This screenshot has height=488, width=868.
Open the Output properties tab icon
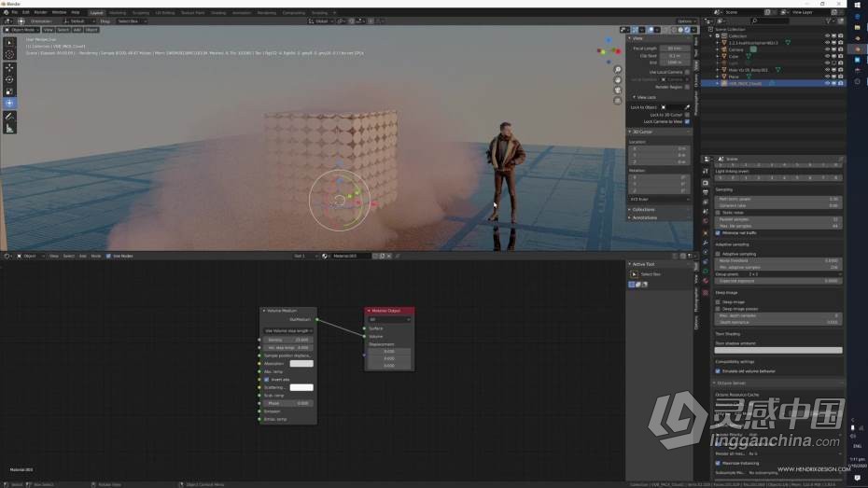[x=706, y=192]
